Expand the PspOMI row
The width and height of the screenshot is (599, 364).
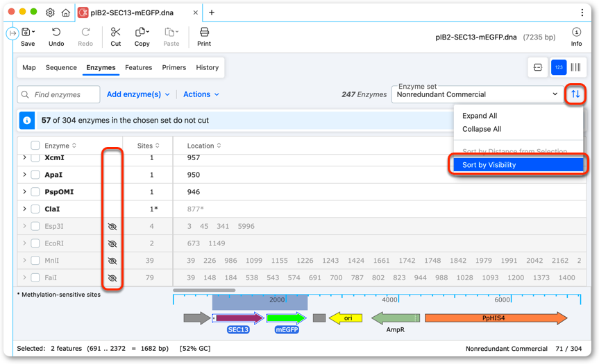(x=24, y=191)
